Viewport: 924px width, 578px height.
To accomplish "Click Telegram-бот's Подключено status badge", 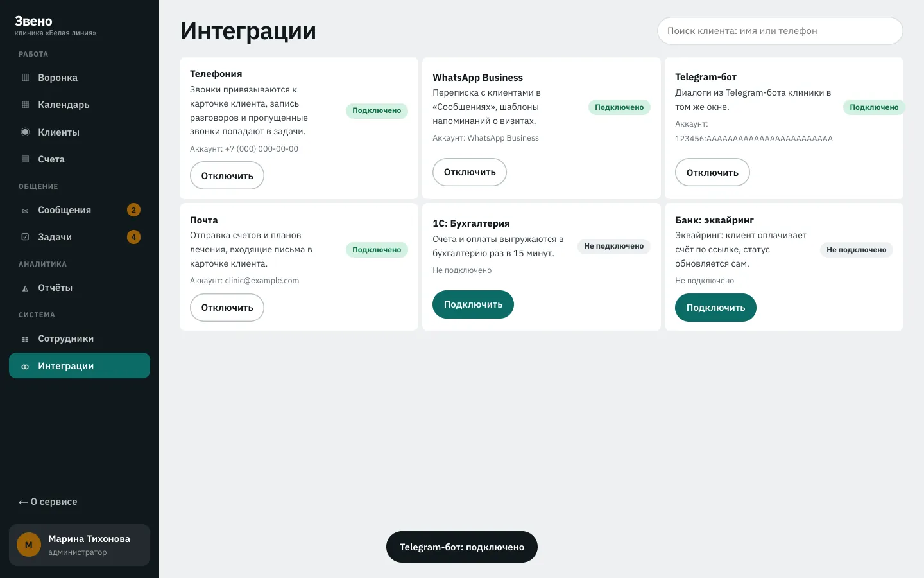I will click(x=874, y=107).
